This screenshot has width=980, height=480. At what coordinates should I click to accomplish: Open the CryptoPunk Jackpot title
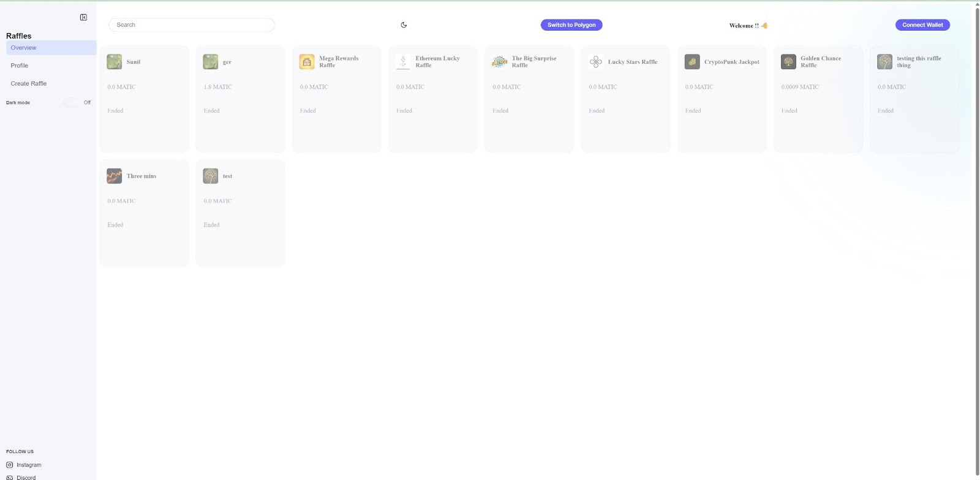[x=732, y=62]
